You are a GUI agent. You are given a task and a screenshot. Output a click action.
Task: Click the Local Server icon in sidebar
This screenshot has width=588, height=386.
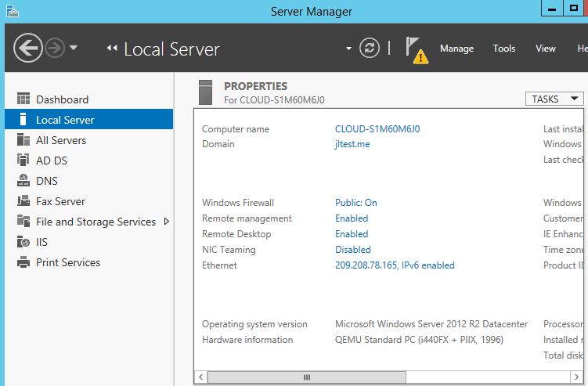point(23,119)
